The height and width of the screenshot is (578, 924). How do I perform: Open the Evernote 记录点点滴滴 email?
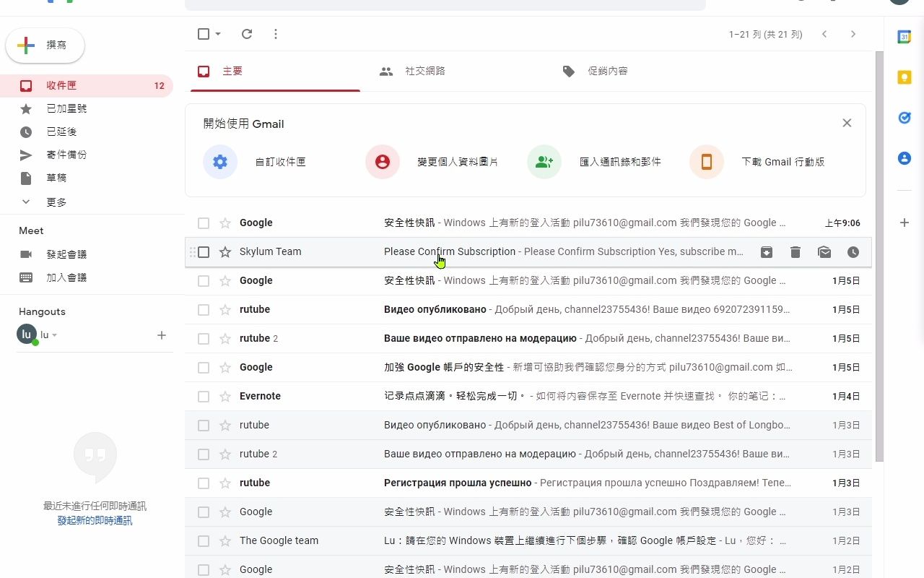pyautogui.click(x=528, y=396)
